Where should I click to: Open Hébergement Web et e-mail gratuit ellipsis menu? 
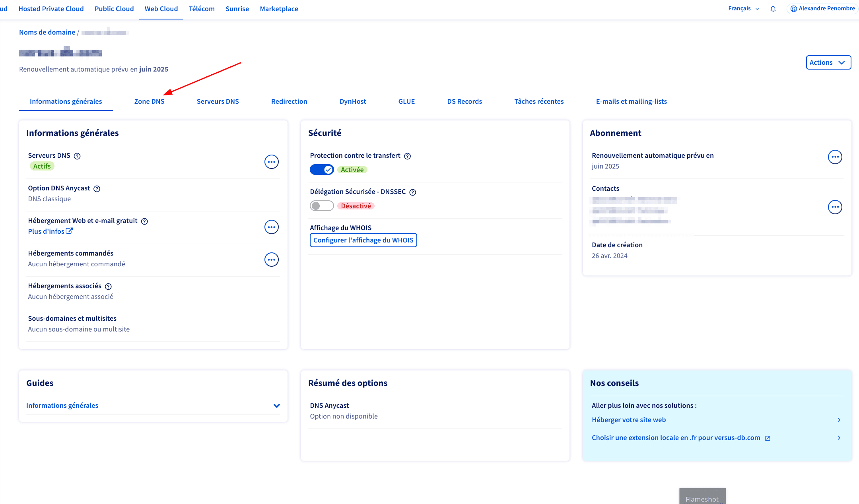272,227
